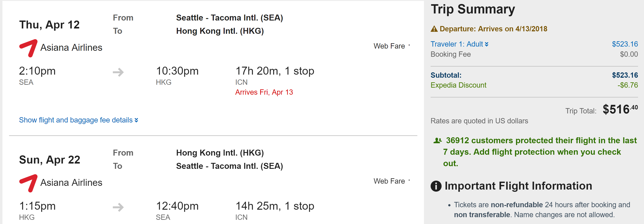Click the Sun, Apr 22 date heading
This screenshot has width=644, height=224.
coord(50,160)
